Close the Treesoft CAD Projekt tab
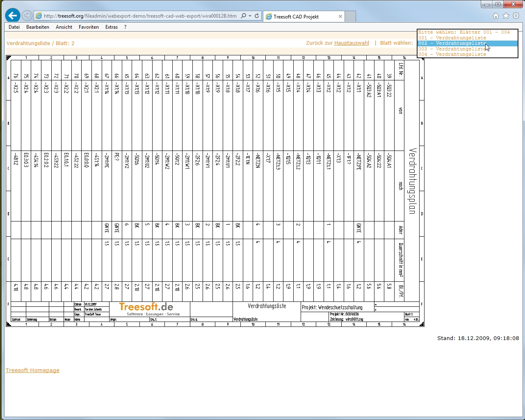This screenshot has width=525, height=420. [340, 16]
